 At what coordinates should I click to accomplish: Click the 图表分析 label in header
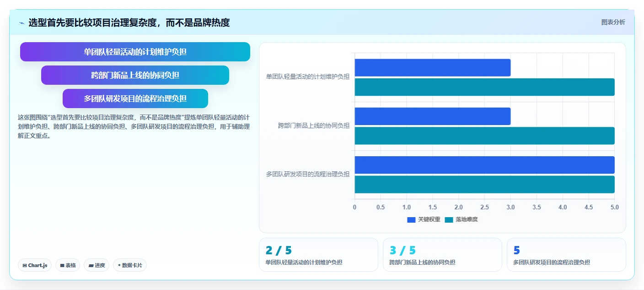point(613,22)
